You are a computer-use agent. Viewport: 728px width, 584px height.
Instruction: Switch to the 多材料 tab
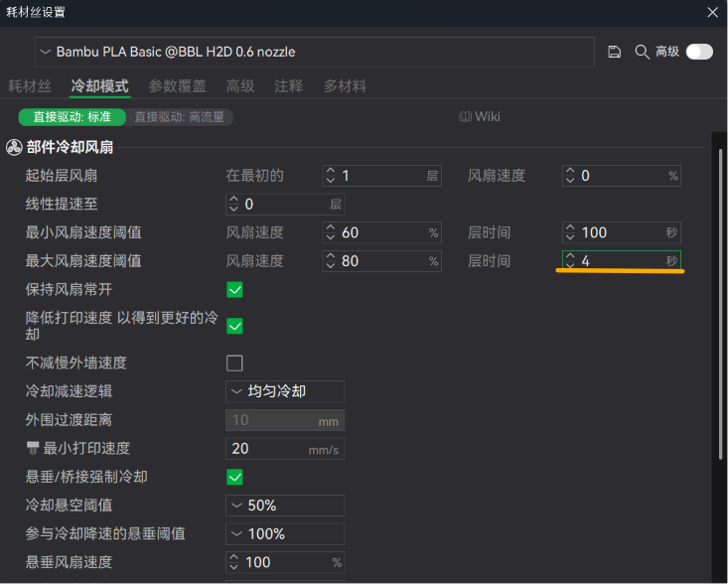point(345,85)
